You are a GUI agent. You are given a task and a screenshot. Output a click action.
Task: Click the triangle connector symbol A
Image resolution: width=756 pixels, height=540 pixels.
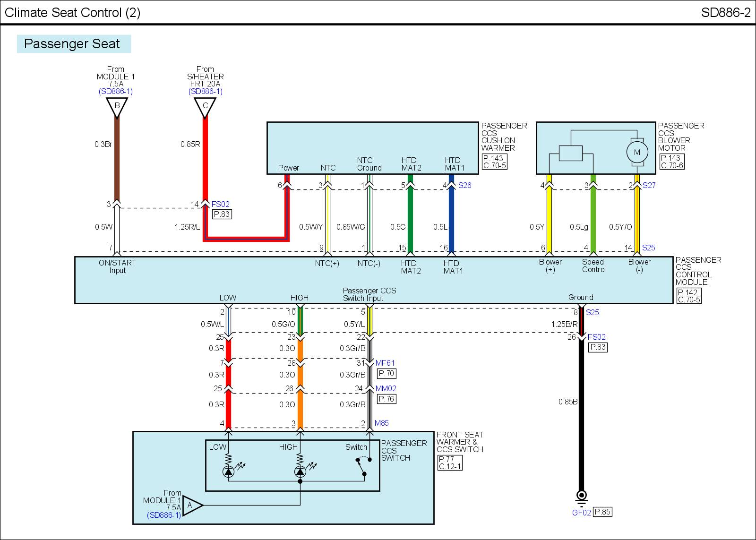pos(192,506)
